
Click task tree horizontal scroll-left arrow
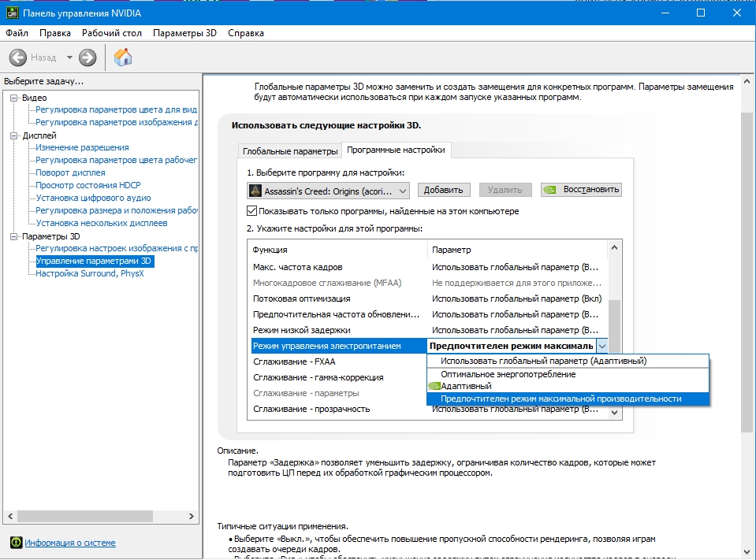click(10, 516)
